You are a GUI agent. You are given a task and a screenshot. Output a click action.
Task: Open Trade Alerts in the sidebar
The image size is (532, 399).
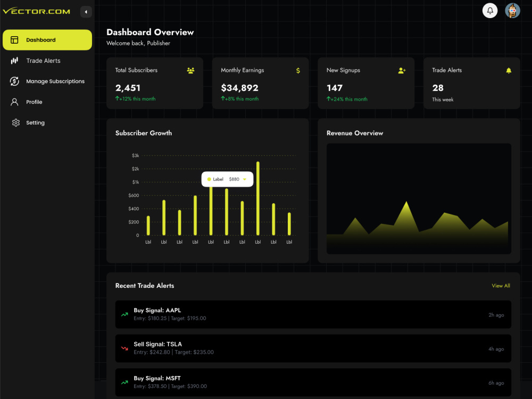click(44, 61)
